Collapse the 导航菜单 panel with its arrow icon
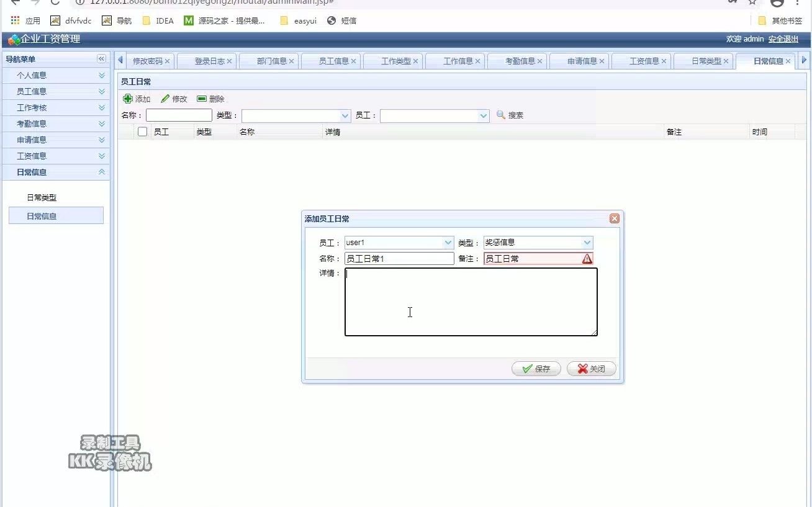This screenshot has width=812, height=507. [101, 59]
